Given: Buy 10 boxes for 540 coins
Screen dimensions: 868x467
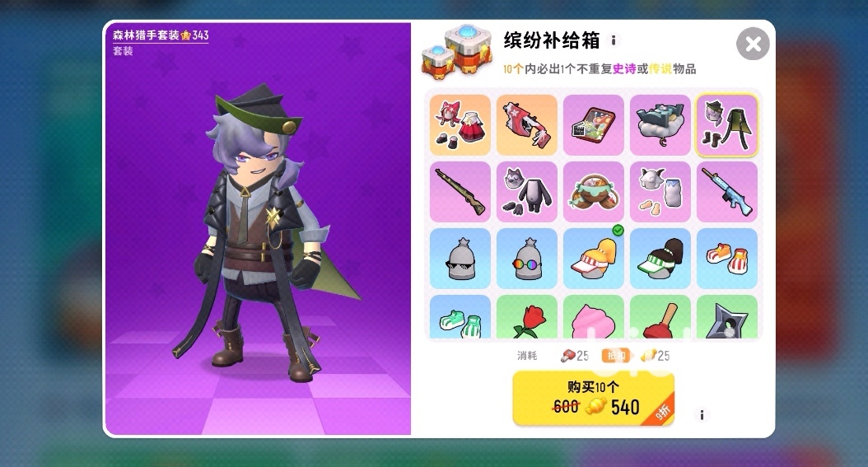Looking at the screenshot, I should point(594,399).
